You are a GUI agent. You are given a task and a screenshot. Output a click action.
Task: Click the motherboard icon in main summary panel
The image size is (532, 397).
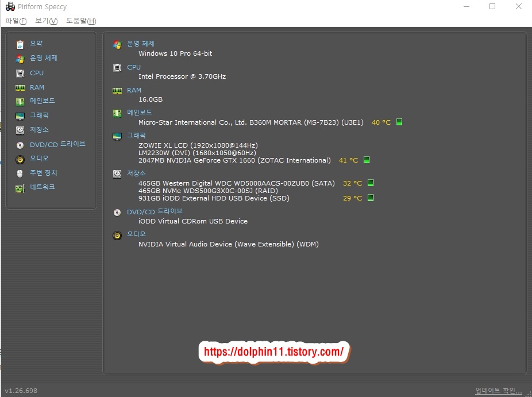[117, 113]
